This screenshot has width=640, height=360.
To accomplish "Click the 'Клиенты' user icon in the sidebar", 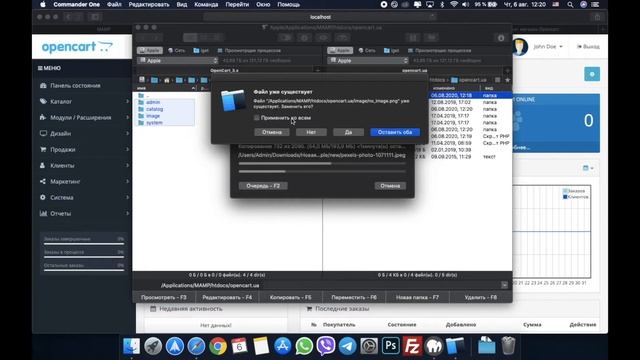I will pyautogui.click(x=43, y=165).
